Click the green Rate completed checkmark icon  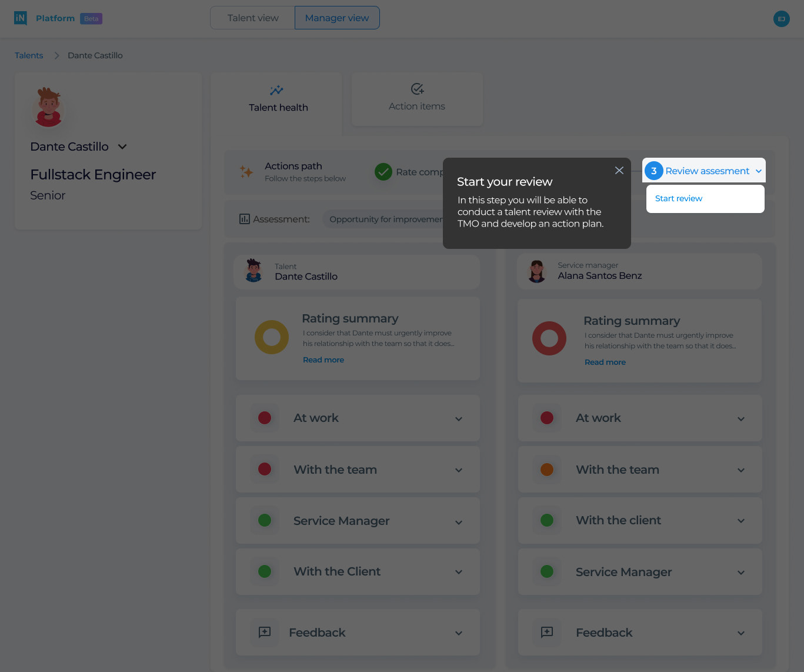tap(383, 172)
